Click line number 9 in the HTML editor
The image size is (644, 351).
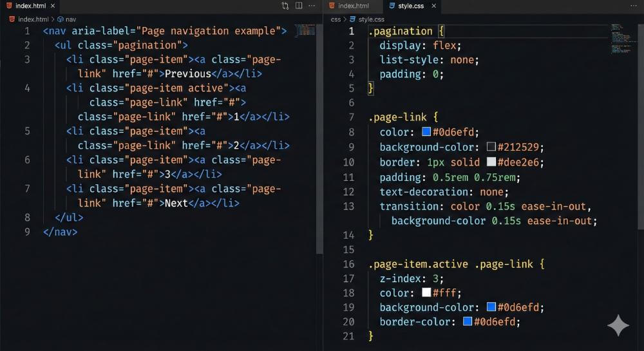tap(27, 232)
